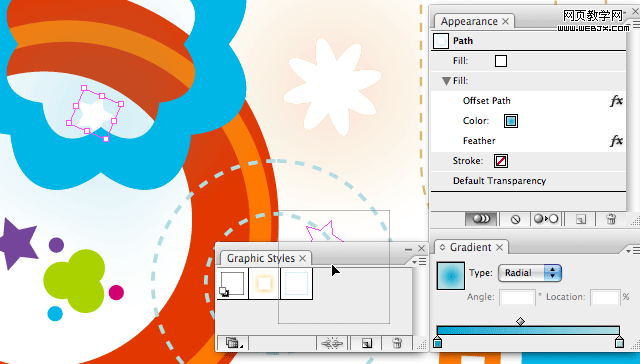Click the blue gradient Color swatch

tap(511, 121)
